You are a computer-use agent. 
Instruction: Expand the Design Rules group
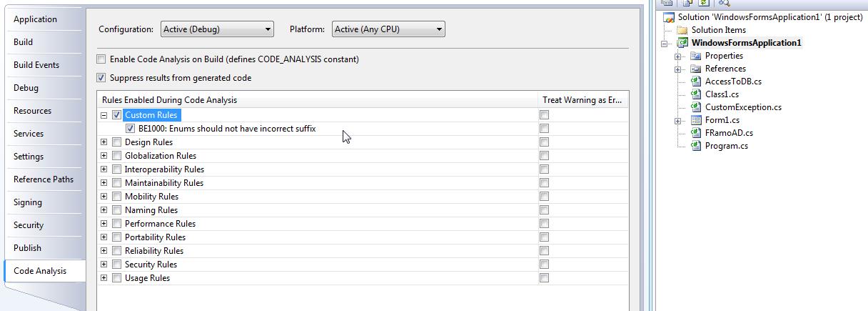(104, 142)
